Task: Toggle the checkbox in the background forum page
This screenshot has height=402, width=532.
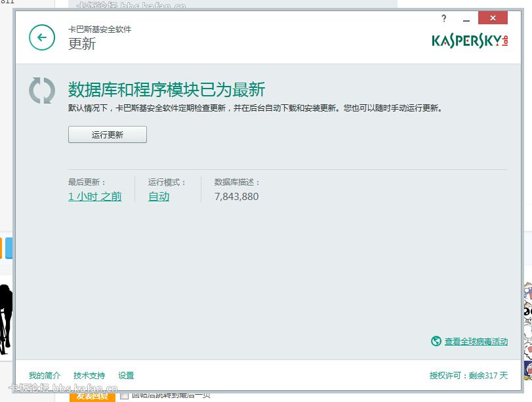Action: point(124,396)
